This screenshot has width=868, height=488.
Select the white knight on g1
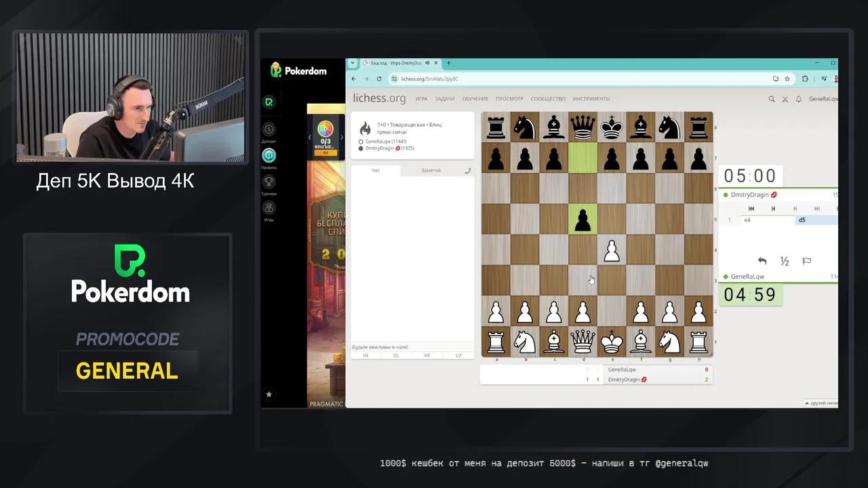click(670, 341)
